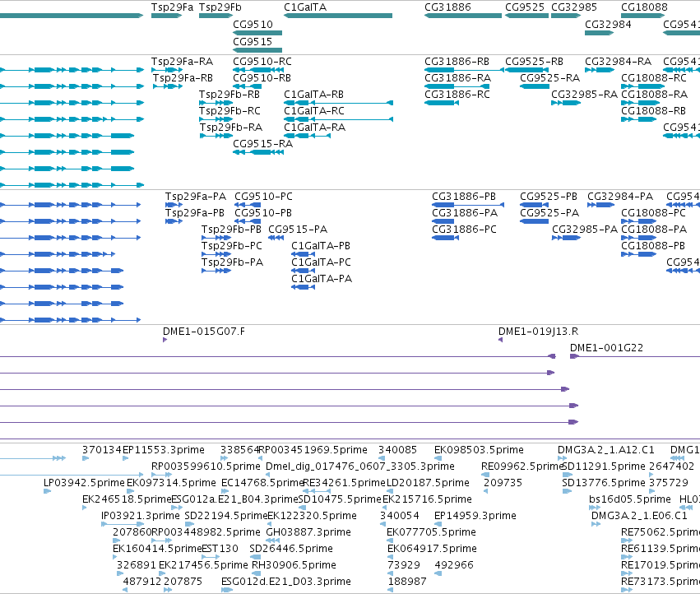Click protein CG9515-PA

pyautogui.click(x=298, y=230)
